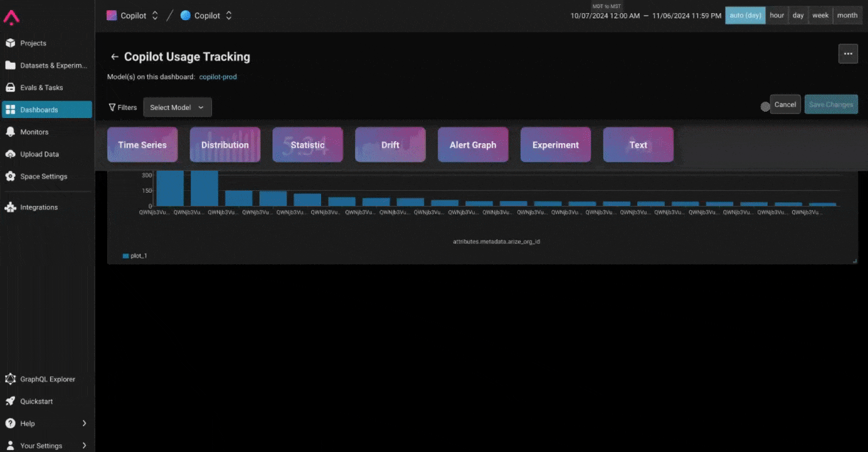Add a Drift widget
868x452 pixels.
coord(390,145)
